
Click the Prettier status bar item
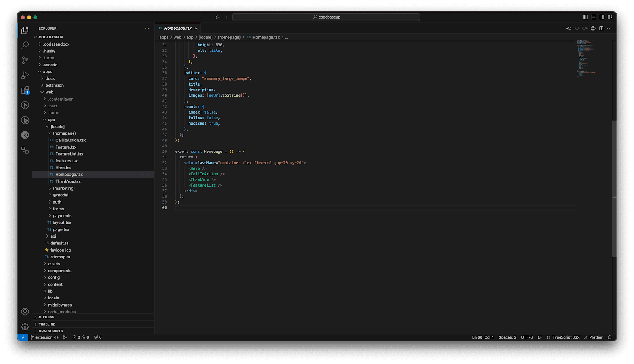point(593,337)
